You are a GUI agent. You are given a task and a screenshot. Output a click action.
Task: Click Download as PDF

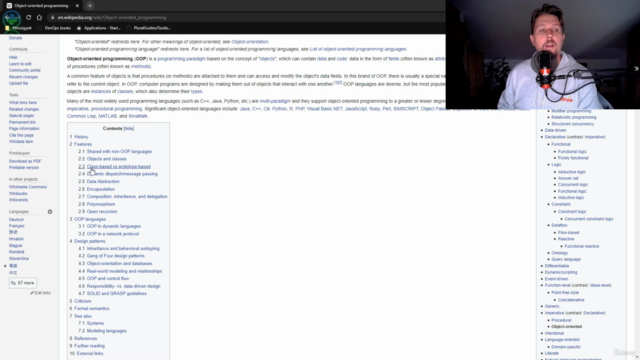(25, 161)
